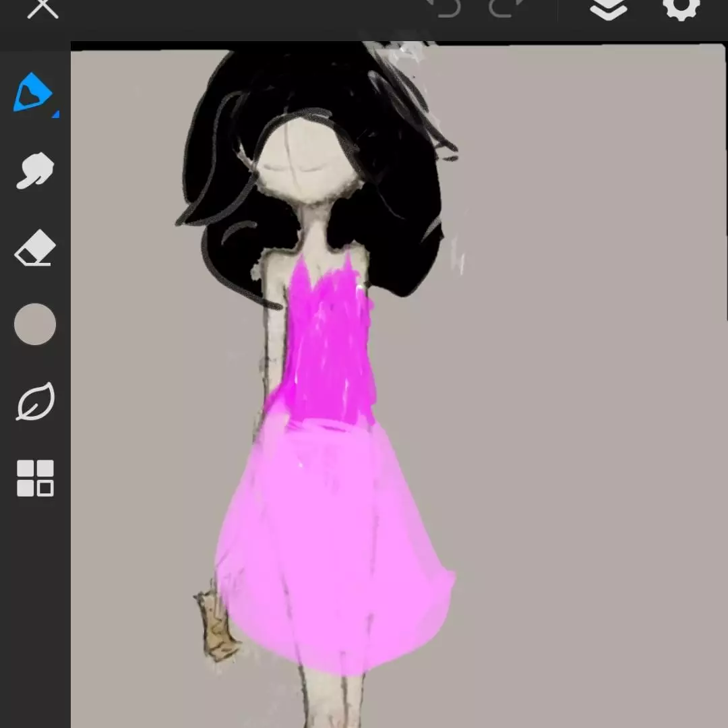The image size is (728, 728).
Task: Open the Layers panel
Action: click(608, 8)
